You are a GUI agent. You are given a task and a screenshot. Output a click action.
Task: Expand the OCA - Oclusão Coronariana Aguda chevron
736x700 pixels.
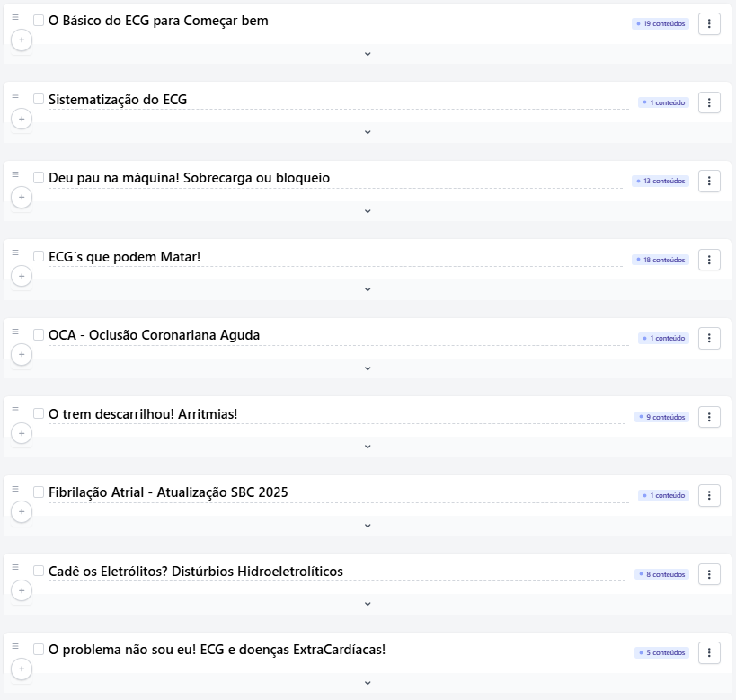pyautogui.click(x=368, y=368)
